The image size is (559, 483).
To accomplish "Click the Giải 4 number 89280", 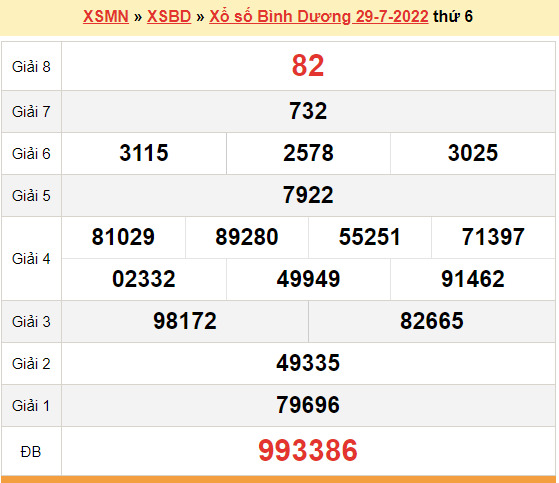I will tap(247, 237).
